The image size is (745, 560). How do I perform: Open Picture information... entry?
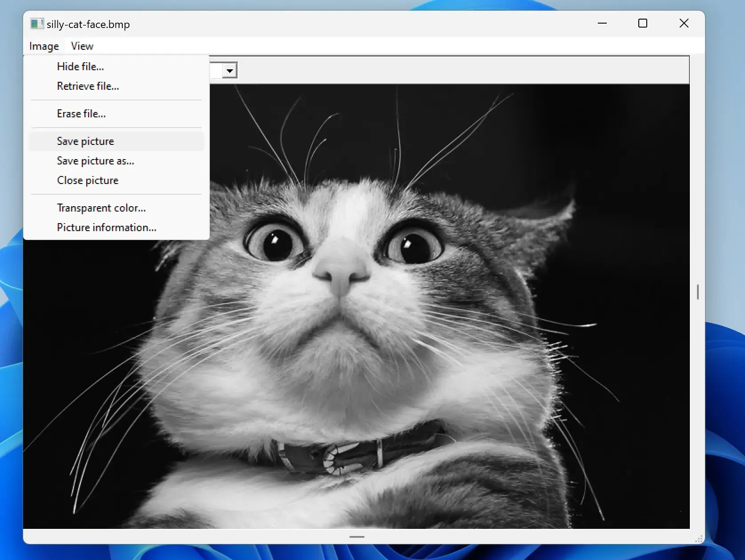click(116, 228)
